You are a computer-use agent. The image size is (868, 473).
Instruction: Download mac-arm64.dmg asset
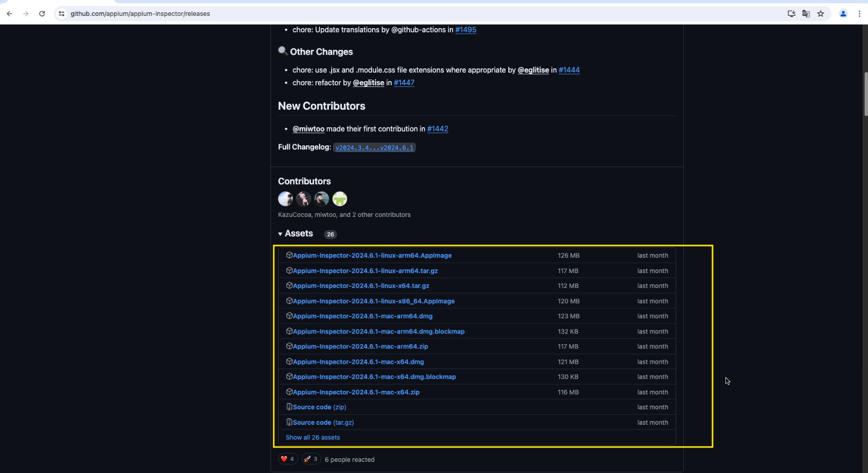coord(362,316)
